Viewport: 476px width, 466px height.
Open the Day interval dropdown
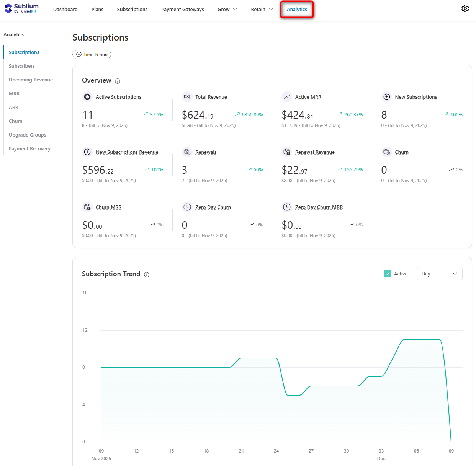tap(439, 274)
